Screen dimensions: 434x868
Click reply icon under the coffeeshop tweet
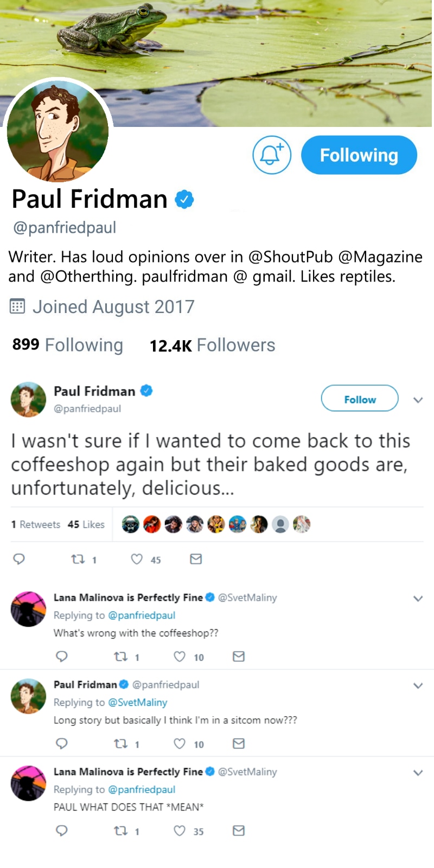pyautogui.click(x=19, y=559)
